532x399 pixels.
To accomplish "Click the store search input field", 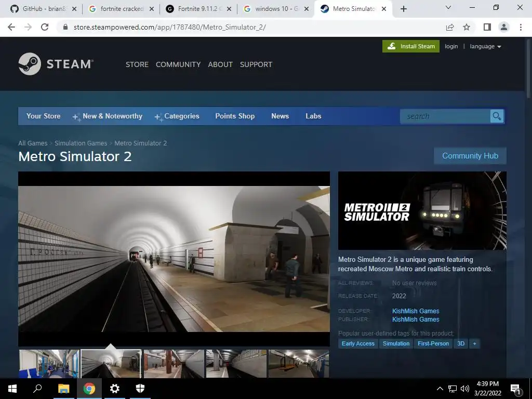I will click(x=445, y=116).
